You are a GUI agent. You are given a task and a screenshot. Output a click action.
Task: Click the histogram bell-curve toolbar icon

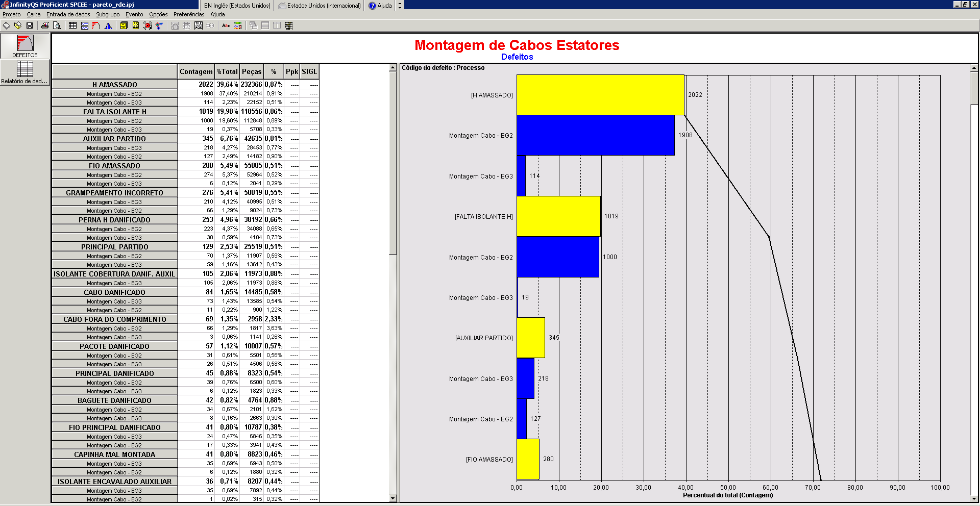pyautogui.click(x=108, y=26)
